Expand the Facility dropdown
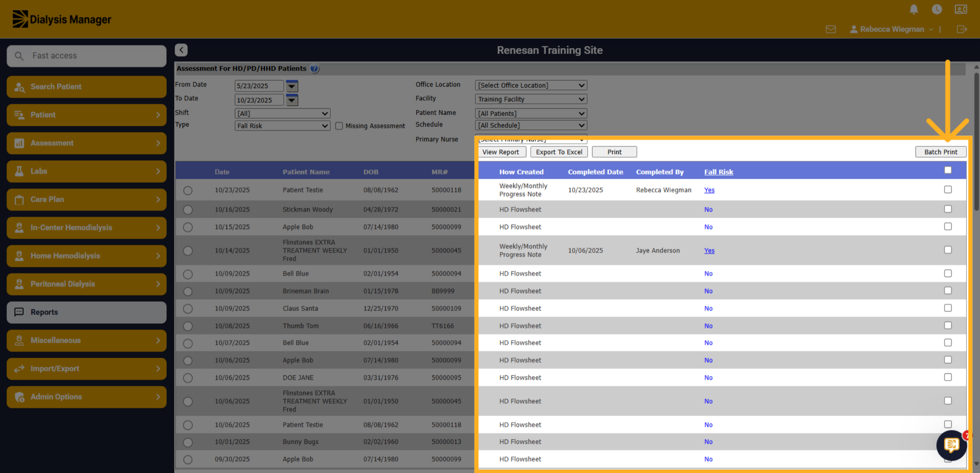 (531, 99)
